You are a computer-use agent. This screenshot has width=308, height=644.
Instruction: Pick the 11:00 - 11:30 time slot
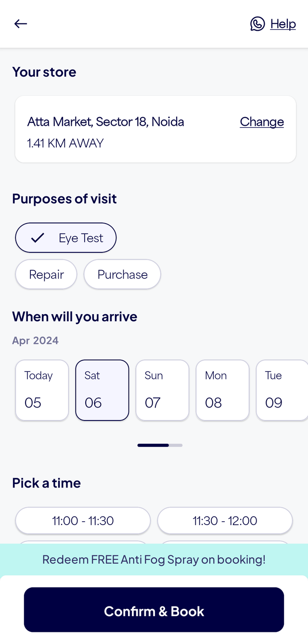click(83, 521)
